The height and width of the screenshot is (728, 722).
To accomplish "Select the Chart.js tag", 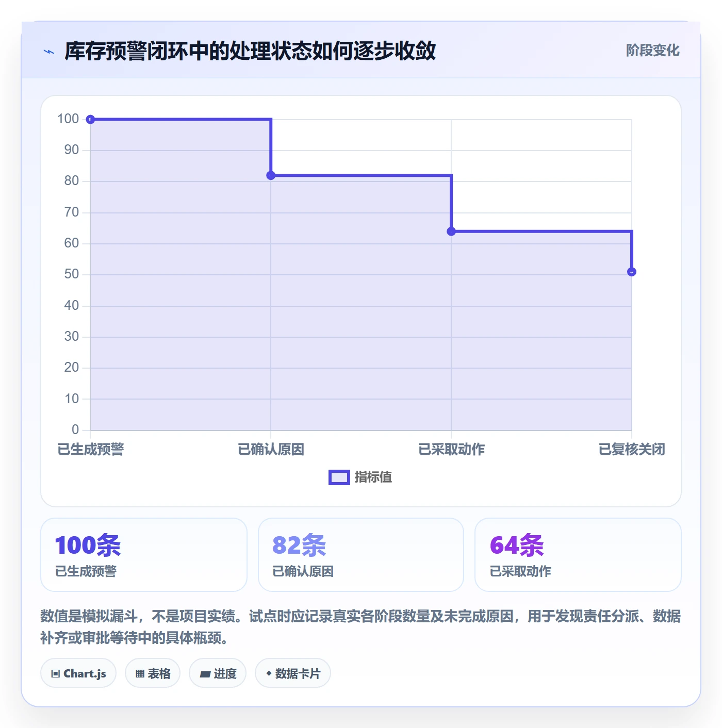I will click(x=78, y=673).
